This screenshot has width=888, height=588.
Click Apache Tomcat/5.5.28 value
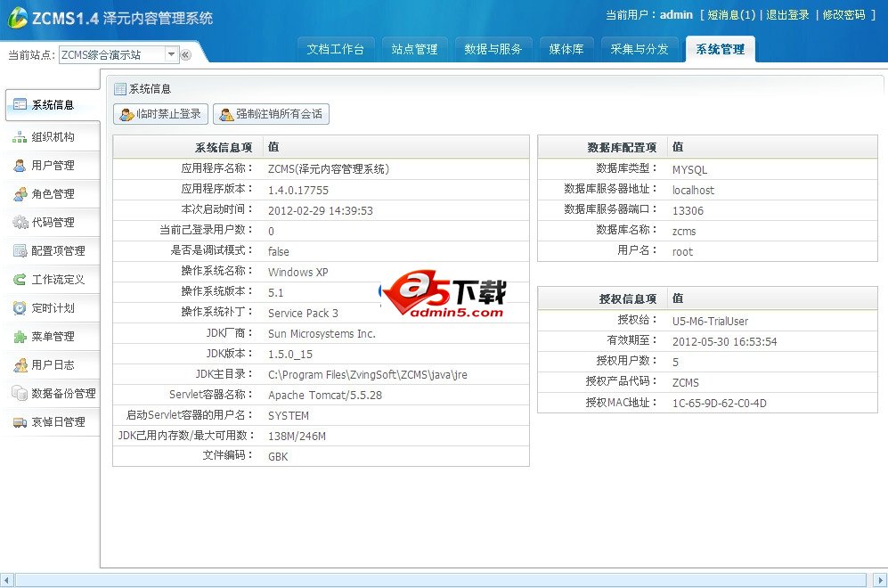pos(325,395)
